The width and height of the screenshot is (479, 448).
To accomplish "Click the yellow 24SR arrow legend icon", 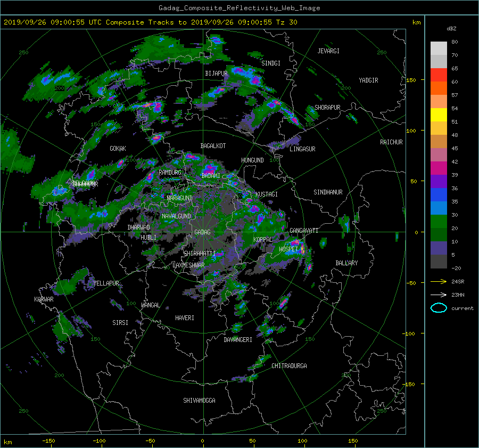I will 439,281.
